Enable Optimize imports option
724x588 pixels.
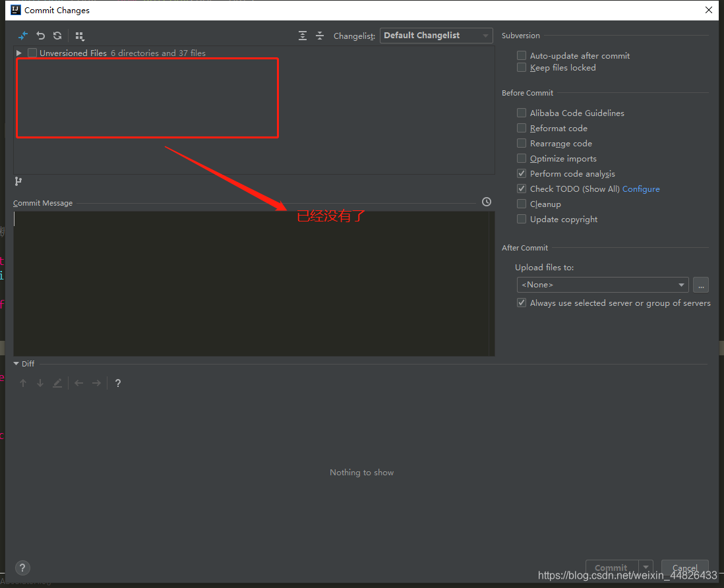(x=521, y=158)
